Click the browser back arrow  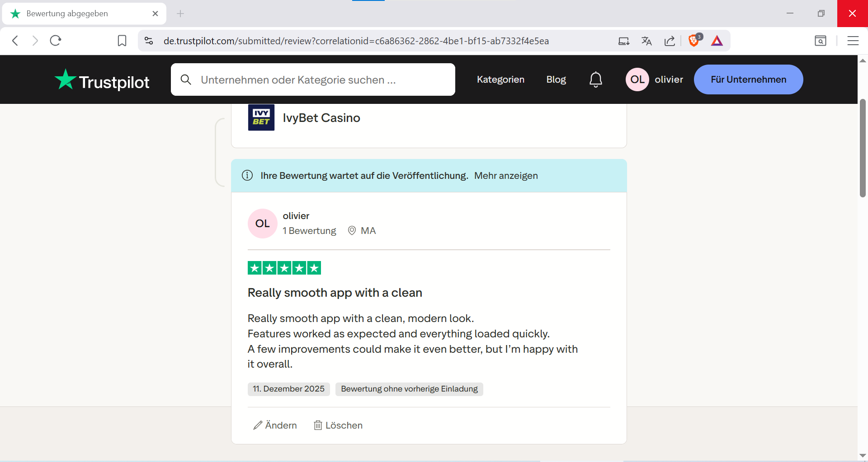point(15,41)
